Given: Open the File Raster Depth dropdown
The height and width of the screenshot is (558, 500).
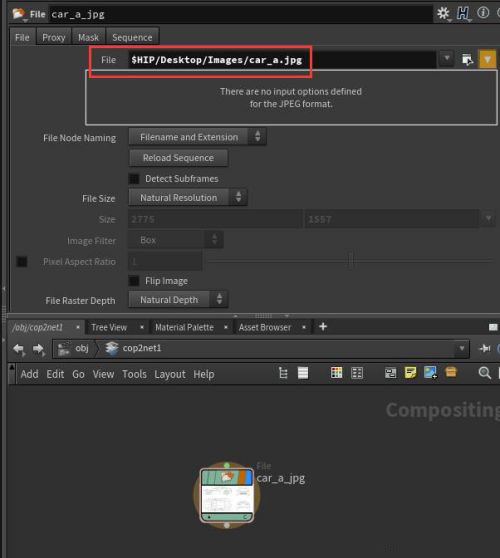Looking at the screenshot, I should point(178,300).
